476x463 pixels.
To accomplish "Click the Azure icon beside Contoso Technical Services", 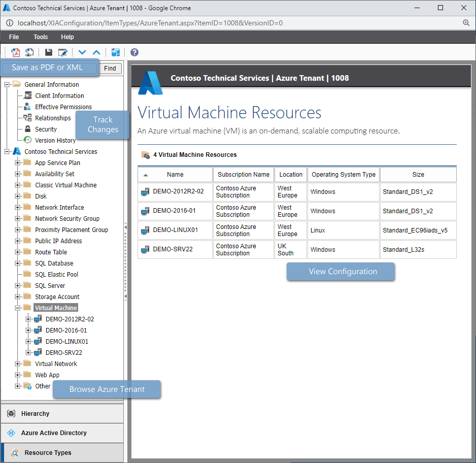I will [17, 151].
